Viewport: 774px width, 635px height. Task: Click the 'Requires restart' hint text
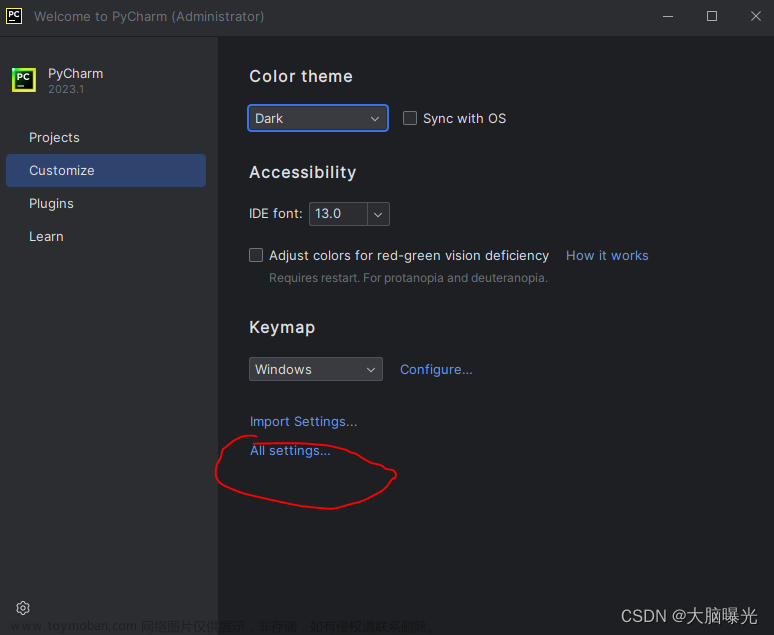click(x=408, y=278)
